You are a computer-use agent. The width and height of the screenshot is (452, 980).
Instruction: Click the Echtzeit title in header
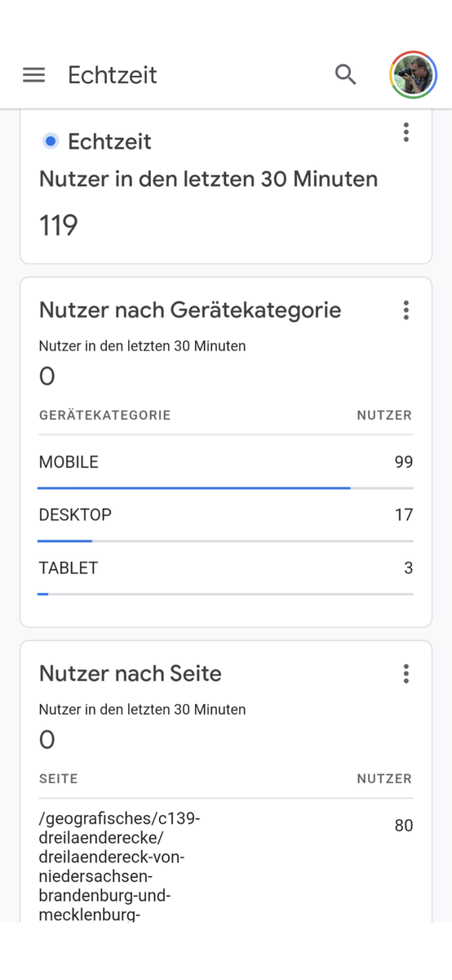pos(113,75)
